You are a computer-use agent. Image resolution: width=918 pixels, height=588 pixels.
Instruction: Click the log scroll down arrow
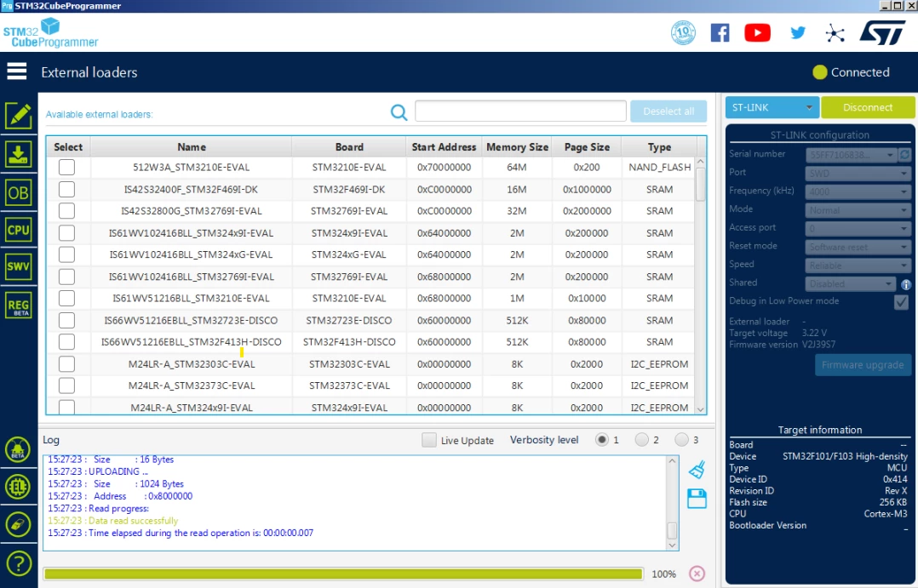click(x=672, y=545)
